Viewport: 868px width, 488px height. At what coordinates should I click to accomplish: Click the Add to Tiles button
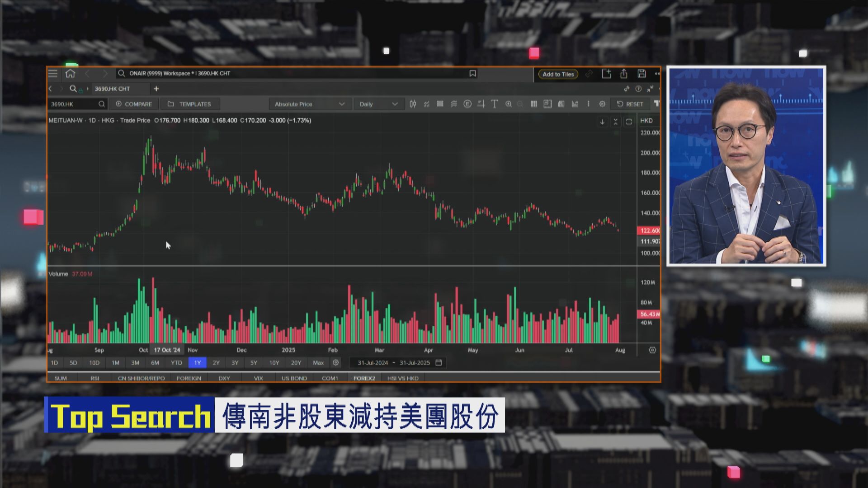558,74
